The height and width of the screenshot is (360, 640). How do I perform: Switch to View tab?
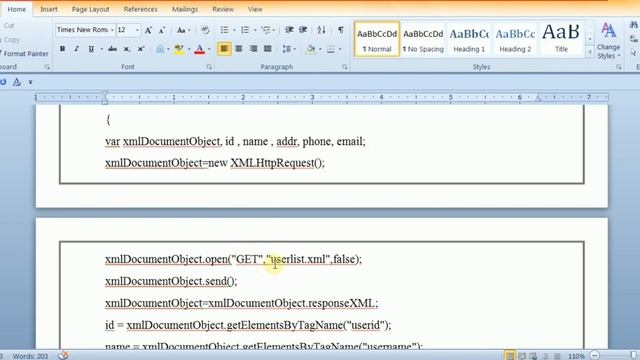[x=255, y=9]
